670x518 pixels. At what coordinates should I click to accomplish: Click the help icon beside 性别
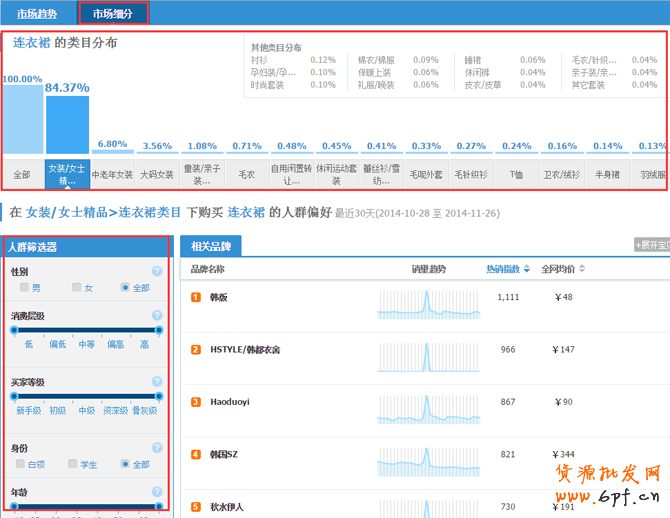157,271
